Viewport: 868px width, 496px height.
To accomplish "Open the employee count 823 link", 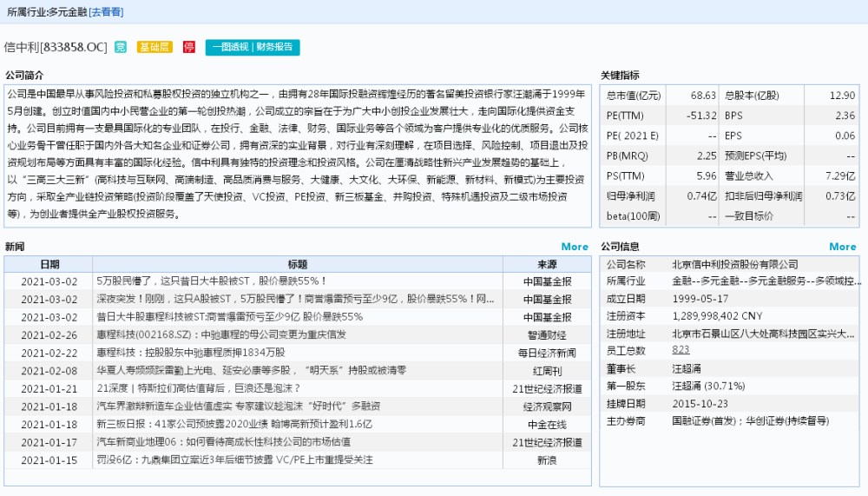I will [x=681, y=349].
